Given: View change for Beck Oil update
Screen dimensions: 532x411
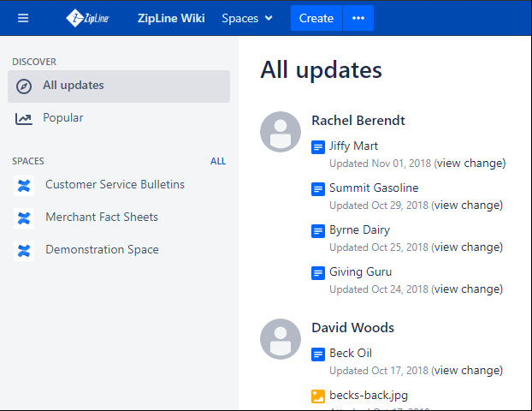Looking at the screenshot, I should click(x=467, y=371).
